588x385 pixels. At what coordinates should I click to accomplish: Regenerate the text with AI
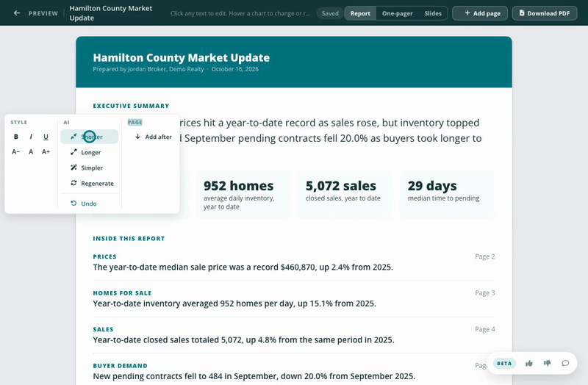[89, 183]
